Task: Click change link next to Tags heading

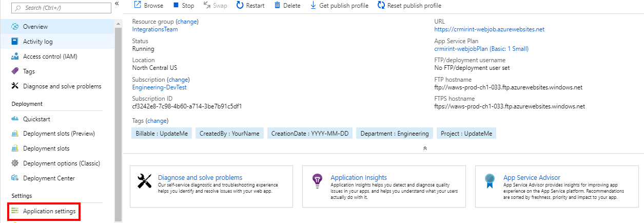Action: tap(157, 121)
